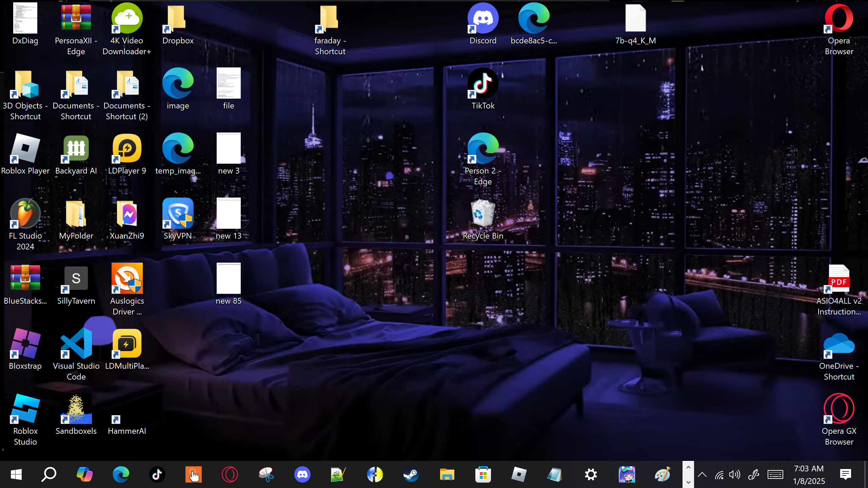This screenshot has height=488, width=868.
Task: Click the taskbar search magnifier
Action: (48, 474)
